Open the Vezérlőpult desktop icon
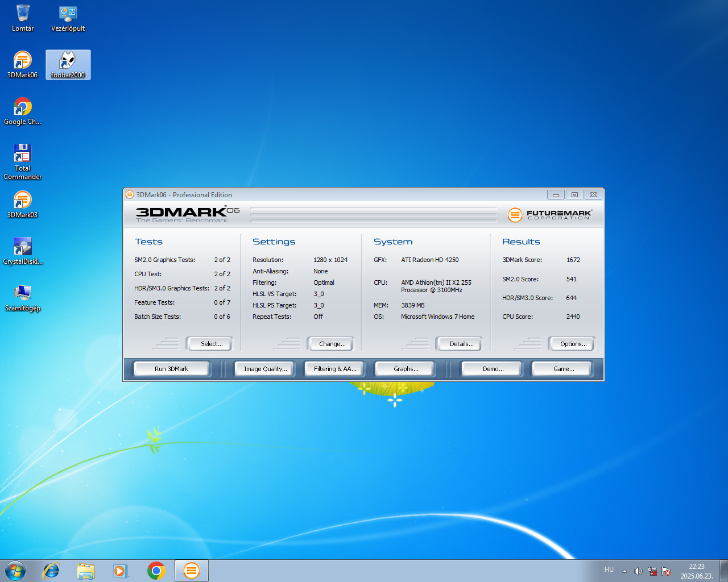Viewport: 728px width, 582px height. coord(68,18)
